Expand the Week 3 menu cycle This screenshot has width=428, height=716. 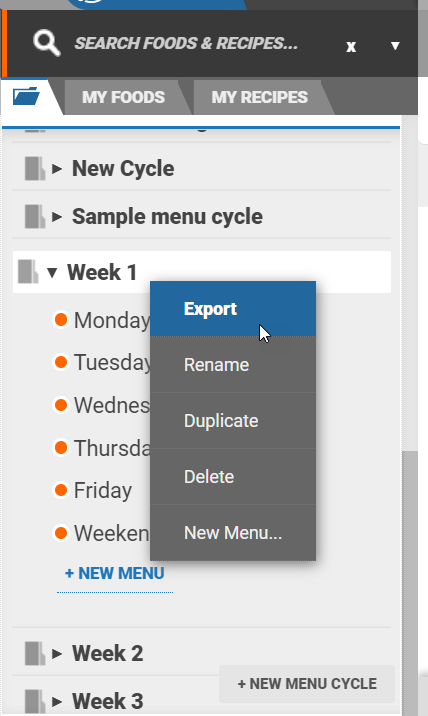click(57, 701)
